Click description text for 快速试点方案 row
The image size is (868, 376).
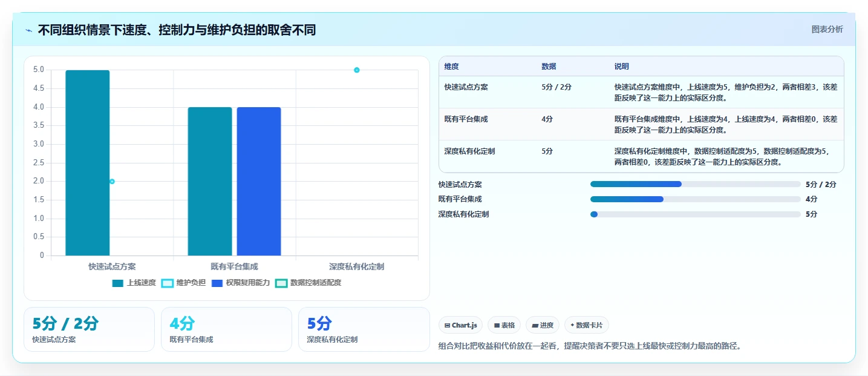[726, 92]
